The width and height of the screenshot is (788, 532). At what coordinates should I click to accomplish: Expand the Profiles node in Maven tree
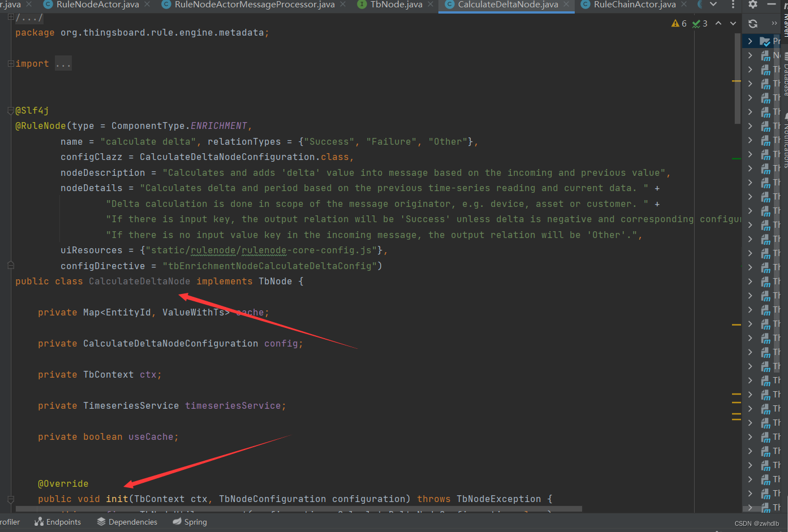pyautogui.click(x=750, y=41)
